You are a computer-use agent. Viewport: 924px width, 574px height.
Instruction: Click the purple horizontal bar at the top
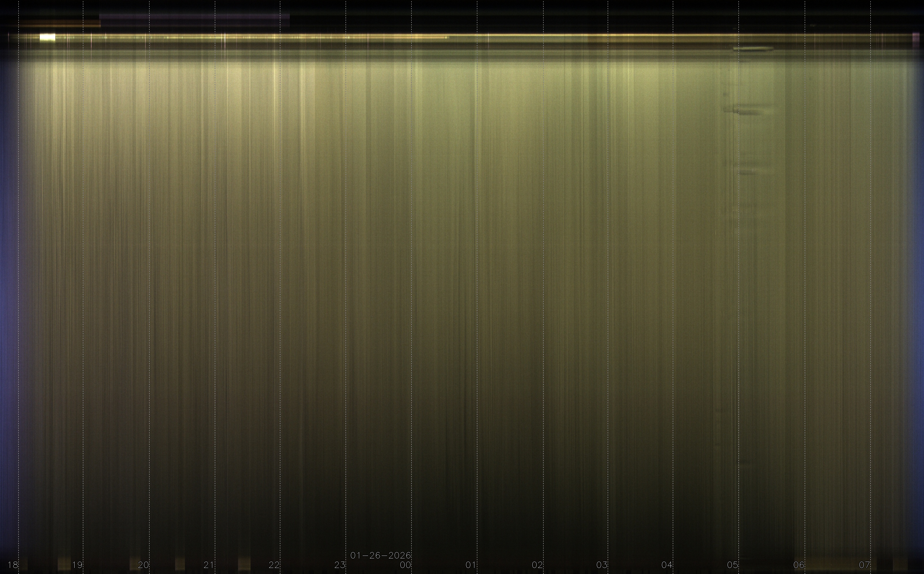click(194, 17)
